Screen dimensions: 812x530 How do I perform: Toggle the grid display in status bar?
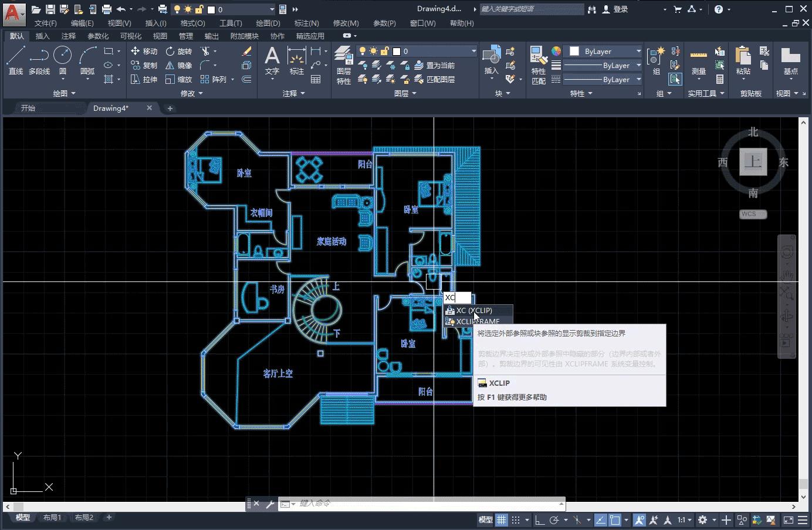tap(501, 519)
